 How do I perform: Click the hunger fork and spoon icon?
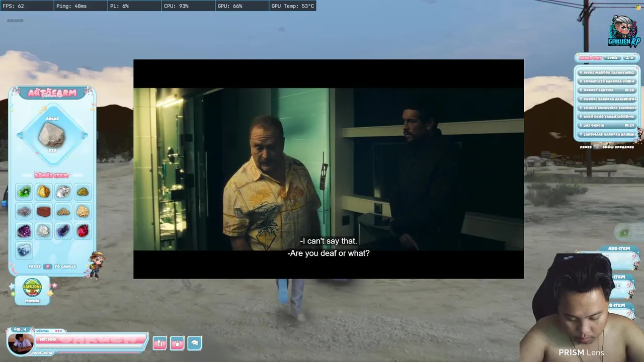[x=159, y=343]
